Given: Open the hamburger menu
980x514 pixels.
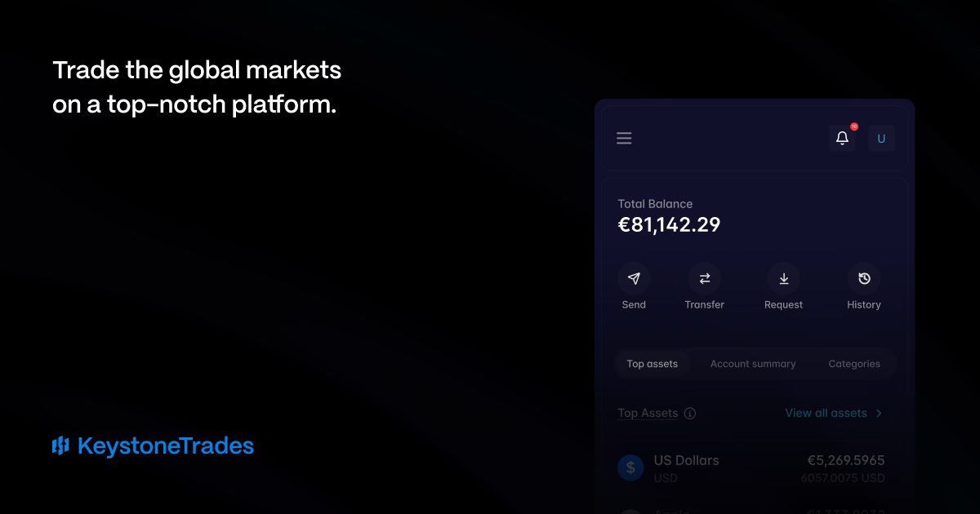Looking at the screenshot, I should [x=624, y=139].
